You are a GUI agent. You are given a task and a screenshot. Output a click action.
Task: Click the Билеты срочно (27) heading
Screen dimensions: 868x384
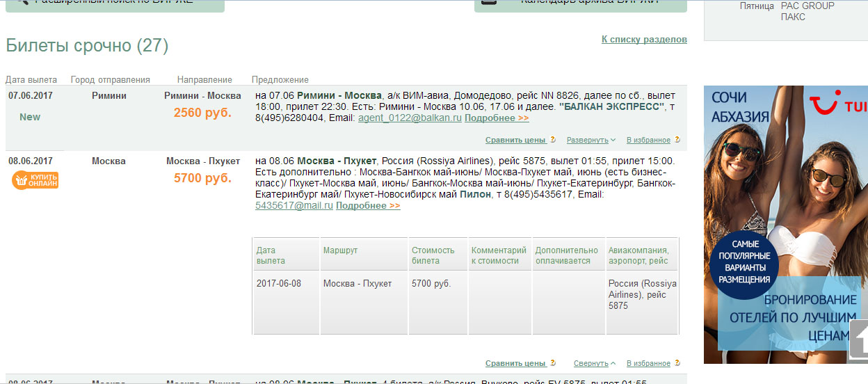pos(87,46)
